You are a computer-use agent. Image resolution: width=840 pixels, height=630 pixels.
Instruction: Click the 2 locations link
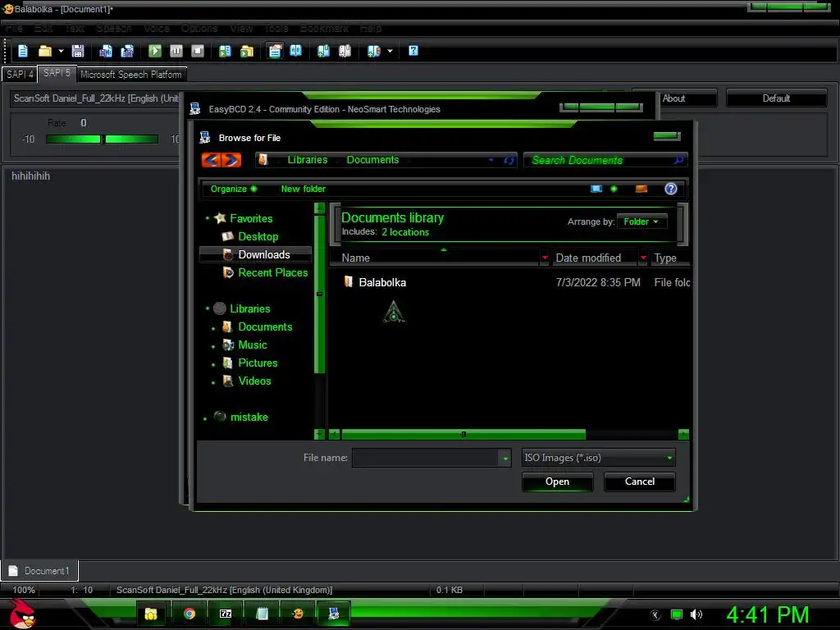tap(405, 232)
